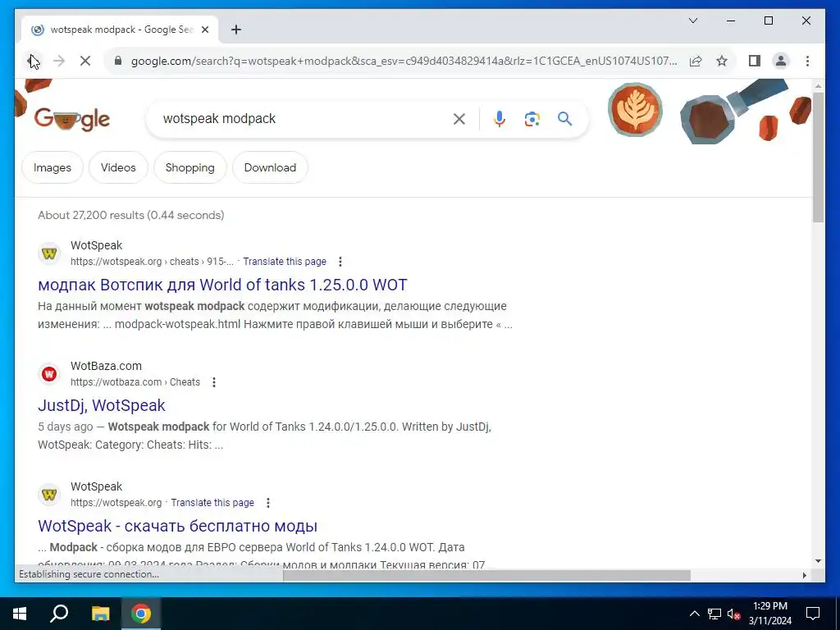Stop loading the page with the X button
This screenshot has height=630, width=840.
[x=85, y=61]
